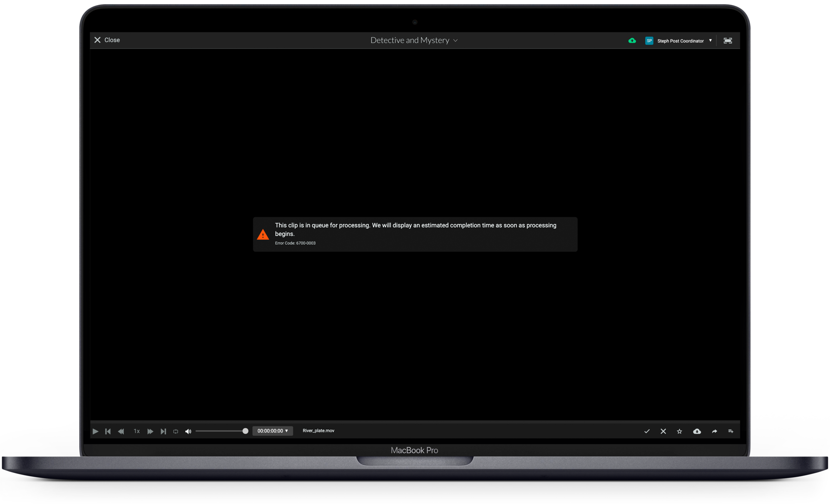Toggle loop playback
Screen dimensions: 830x504
[176, 431]
